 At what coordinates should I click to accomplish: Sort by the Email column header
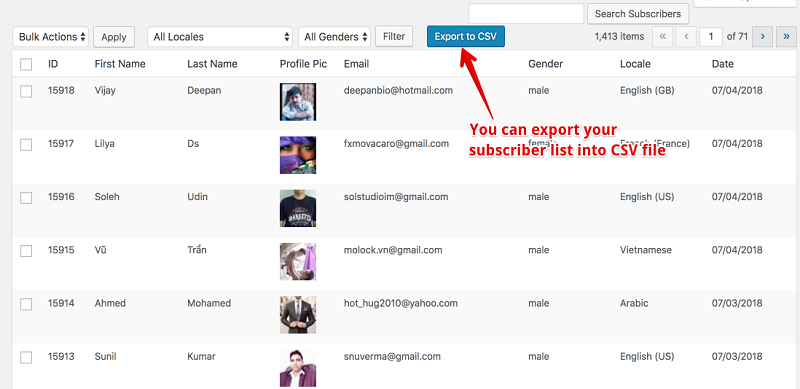(x=356, y=64)
